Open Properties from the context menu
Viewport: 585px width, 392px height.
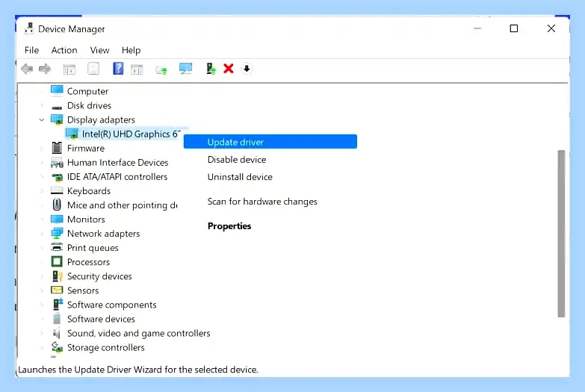pos(229,226)
